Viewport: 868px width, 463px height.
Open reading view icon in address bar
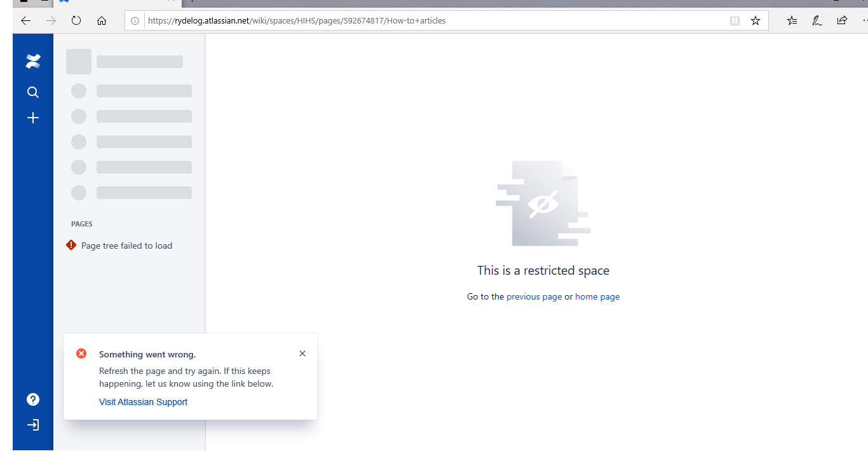coord(735,21)
